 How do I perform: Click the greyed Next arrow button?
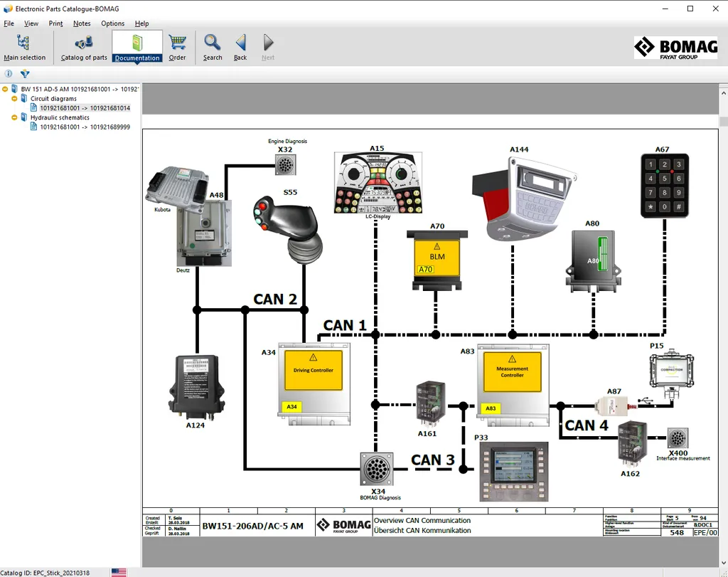pyautogui.click(x=268, y=48)
